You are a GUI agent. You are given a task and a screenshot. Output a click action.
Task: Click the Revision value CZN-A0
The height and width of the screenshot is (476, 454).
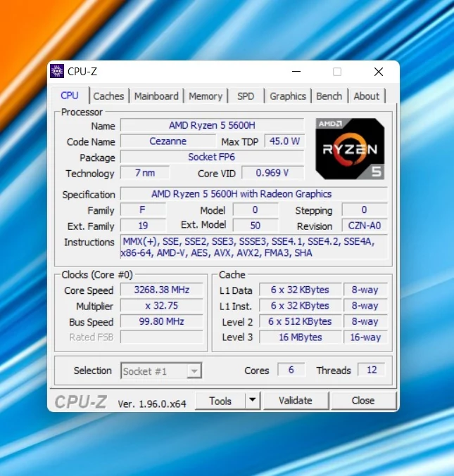click(x=365, y=226)
